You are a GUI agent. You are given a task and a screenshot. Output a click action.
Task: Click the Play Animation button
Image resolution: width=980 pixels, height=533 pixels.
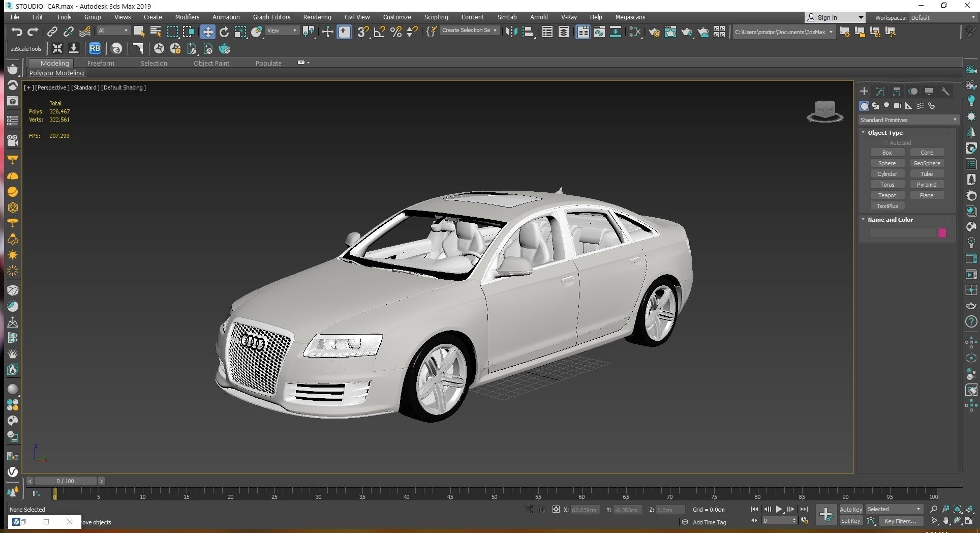tap(779, 510)
